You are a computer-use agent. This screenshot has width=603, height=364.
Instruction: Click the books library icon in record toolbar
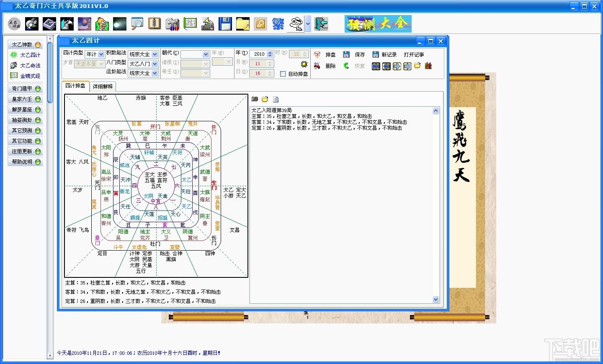(x=428, y=66)
